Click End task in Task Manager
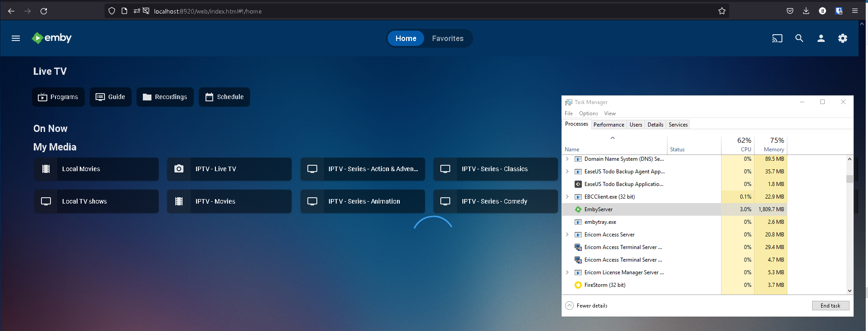868x331 pixels. tap(831, 306)
